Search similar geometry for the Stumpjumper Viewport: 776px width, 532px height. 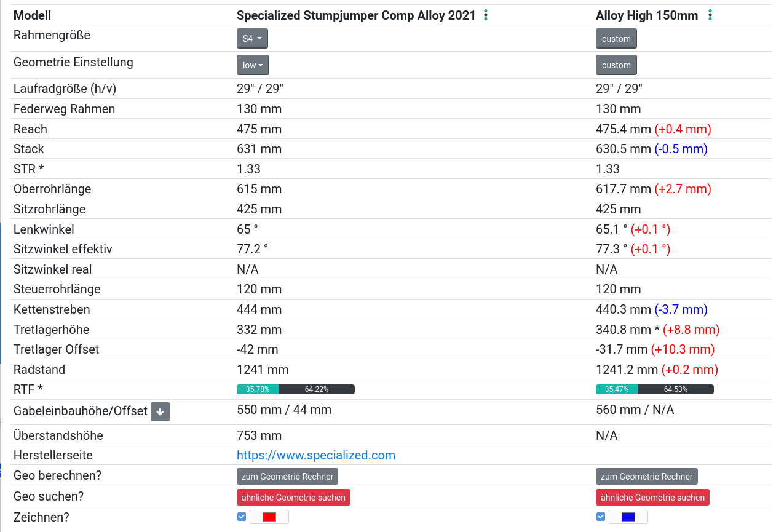coord(293,497)
